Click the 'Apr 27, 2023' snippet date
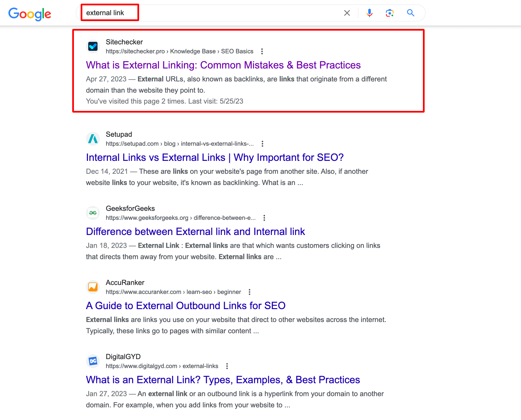 click(x=106, y=79)
